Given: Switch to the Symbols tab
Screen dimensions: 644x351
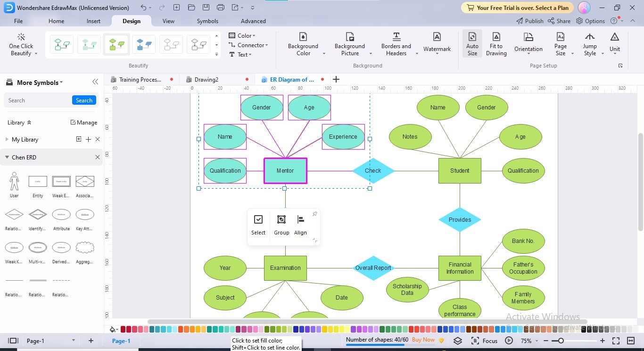Looking at the screenshot, I should point(207,21).
